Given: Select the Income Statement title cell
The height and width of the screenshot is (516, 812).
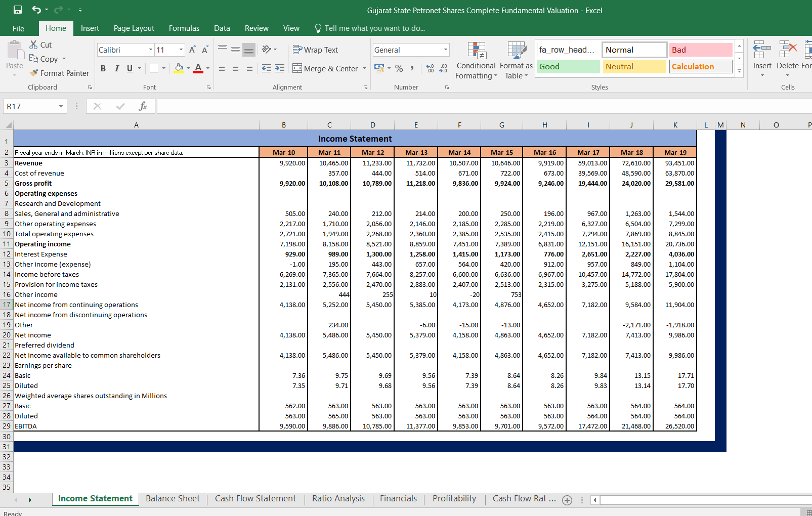Looking at the screenshot, I should 355,139.
